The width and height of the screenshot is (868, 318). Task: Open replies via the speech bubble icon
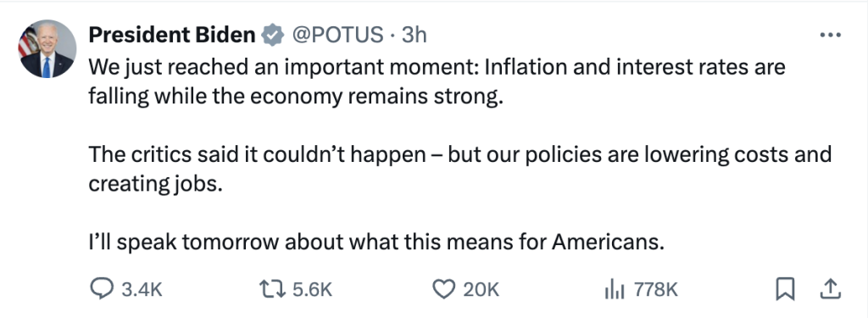pyautogui.click(x=103, y=289)
